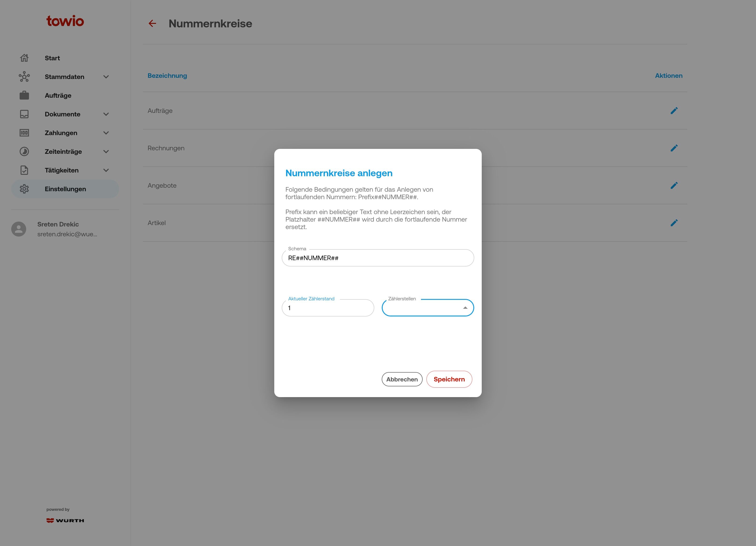Image resolution: width=756 pixels, height=546 pixels.
Task: Click the Aktionen column header
Action: [x=669, y=76]
